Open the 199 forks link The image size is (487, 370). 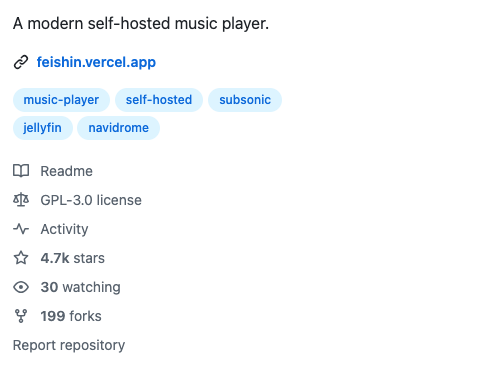pyautogui.click(x=71, y=316)
